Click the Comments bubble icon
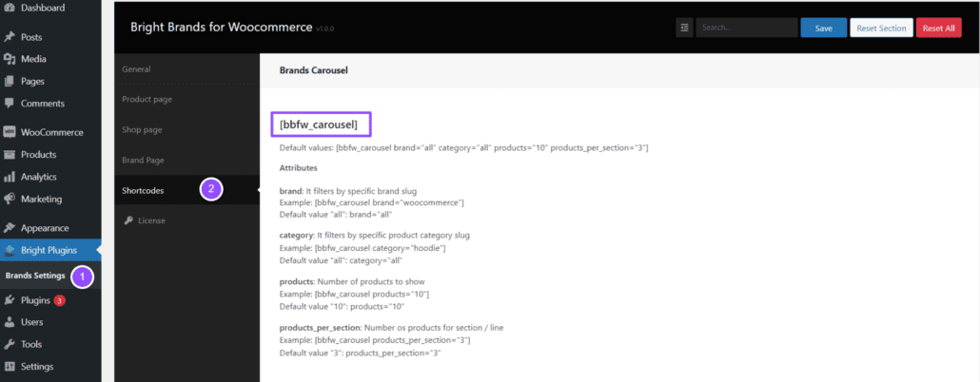This screenshot has width=980, height=382. tap(10, 104)
